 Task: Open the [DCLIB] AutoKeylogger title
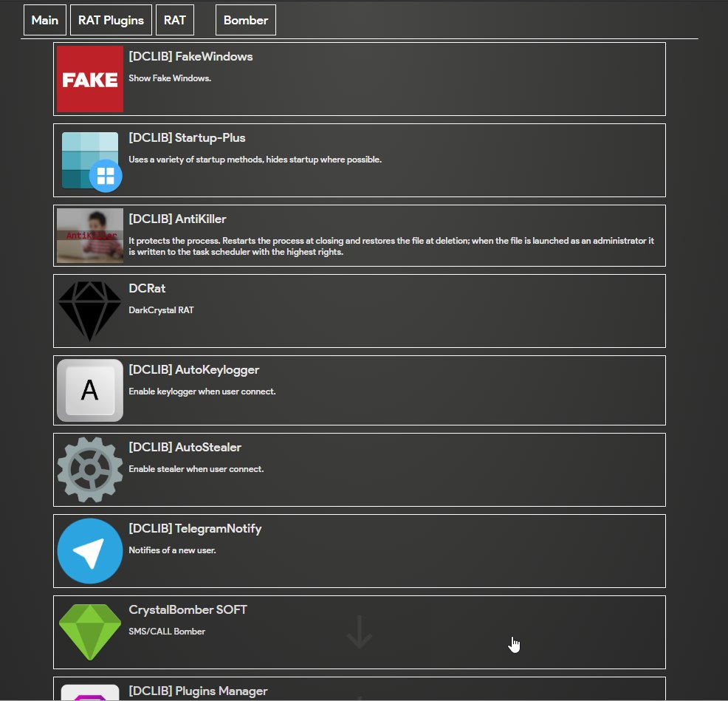coord(193,370)
